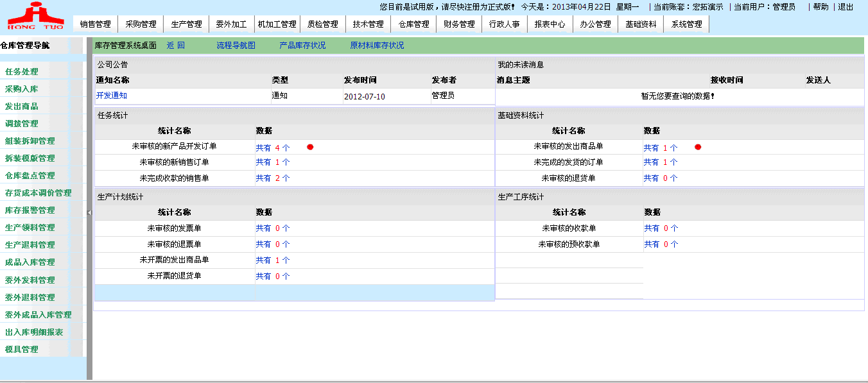Go to the 办公管理 tab
This screenshot has height=383, width=868.
coord(595,24)
